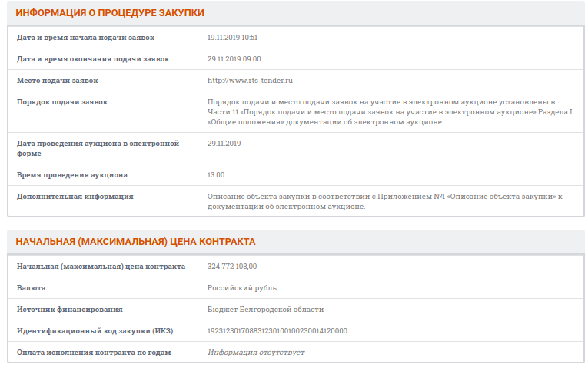The image size is (588, 371).
Task: Click the 'Место подачи заявок' label
Action: 58,81
